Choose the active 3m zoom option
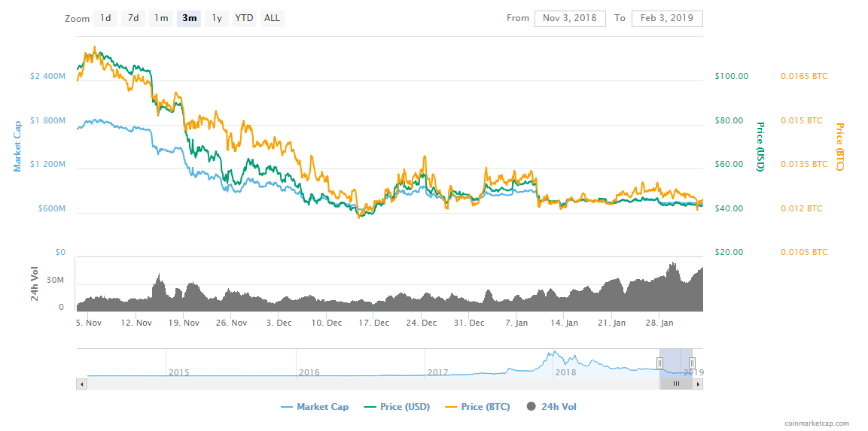The height and width of the screenshot is (431, 868). [189, 18]
